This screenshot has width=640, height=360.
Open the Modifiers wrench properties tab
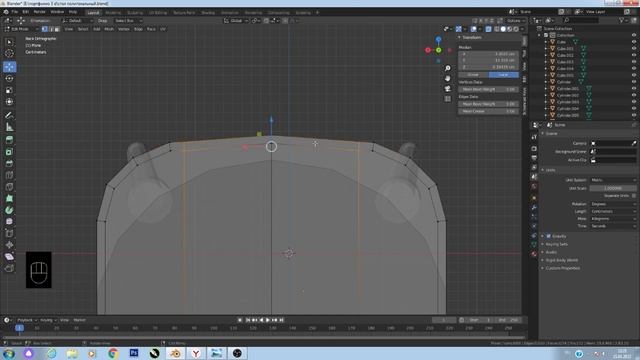pyautogui.click(x=534, y=207)
